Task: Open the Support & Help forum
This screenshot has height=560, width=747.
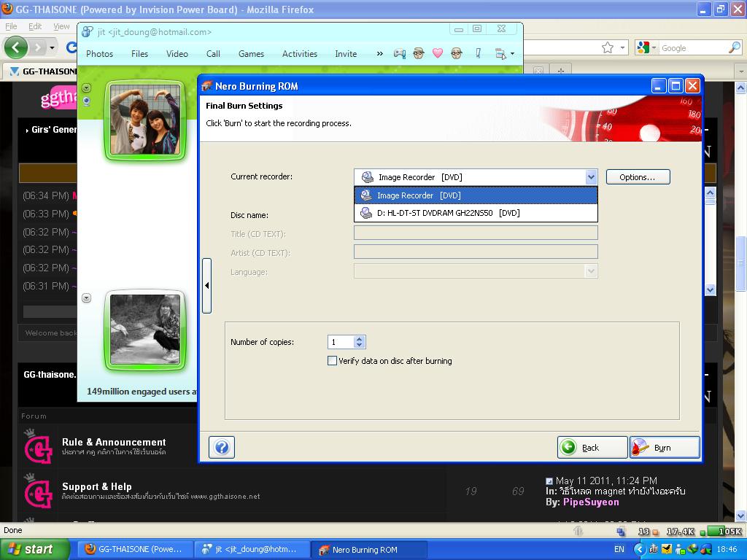Action: (97, 486)
